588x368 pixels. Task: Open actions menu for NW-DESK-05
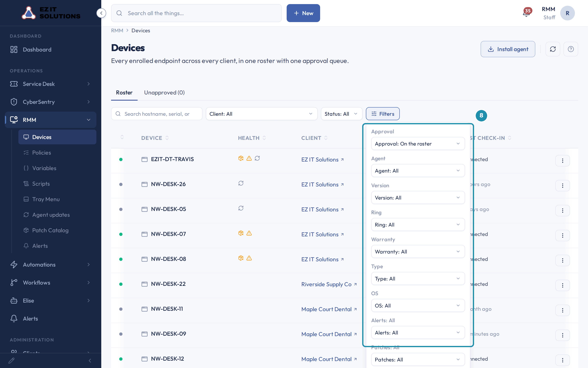pos(562,211)
